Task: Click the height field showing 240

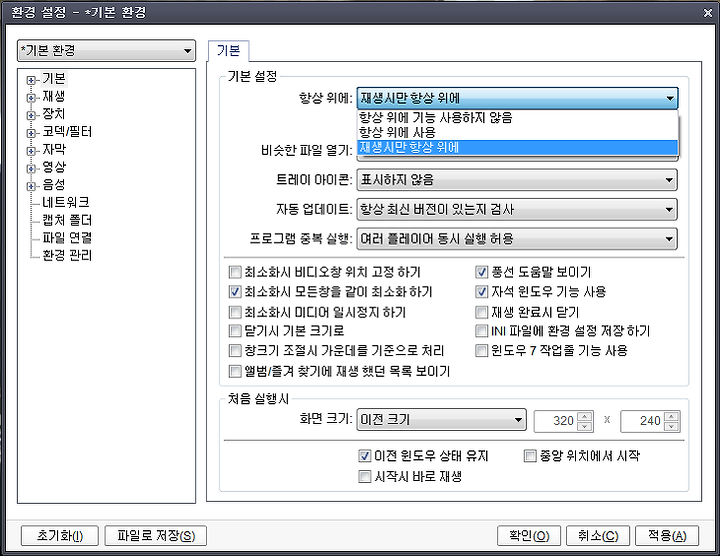Action: coord(641,421)
